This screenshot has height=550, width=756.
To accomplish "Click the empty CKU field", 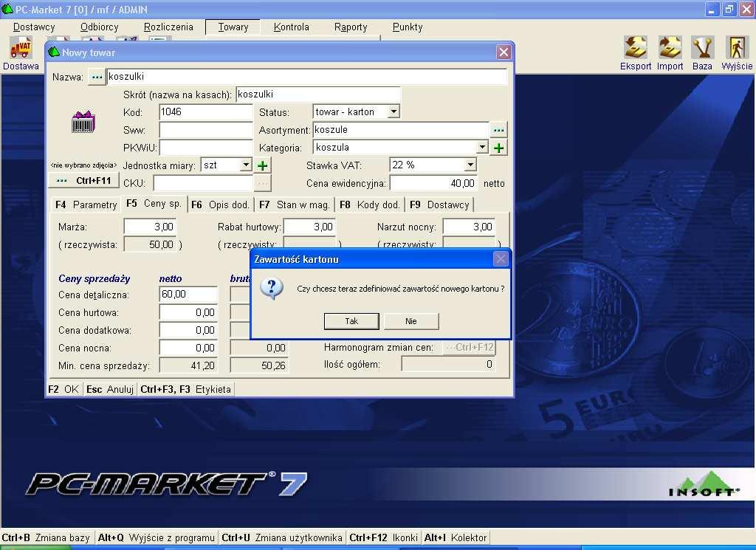I will click(203, 183).
